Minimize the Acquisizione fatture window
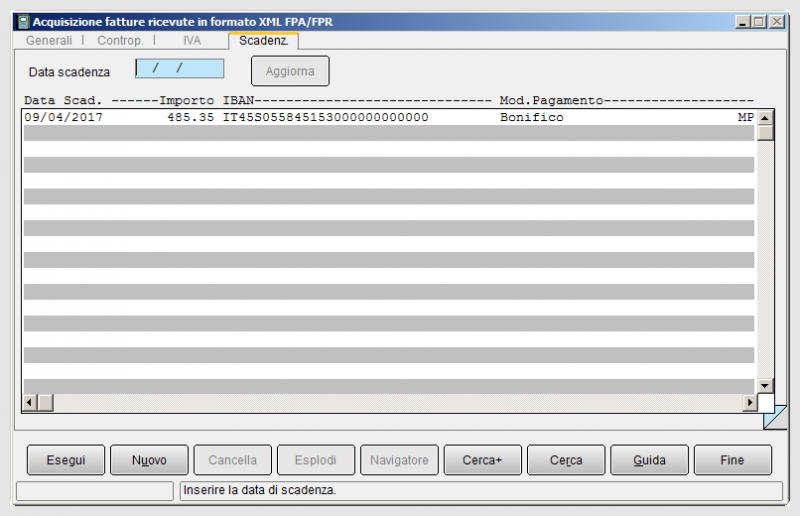800x516 pixels. click(x=743, y=22)
